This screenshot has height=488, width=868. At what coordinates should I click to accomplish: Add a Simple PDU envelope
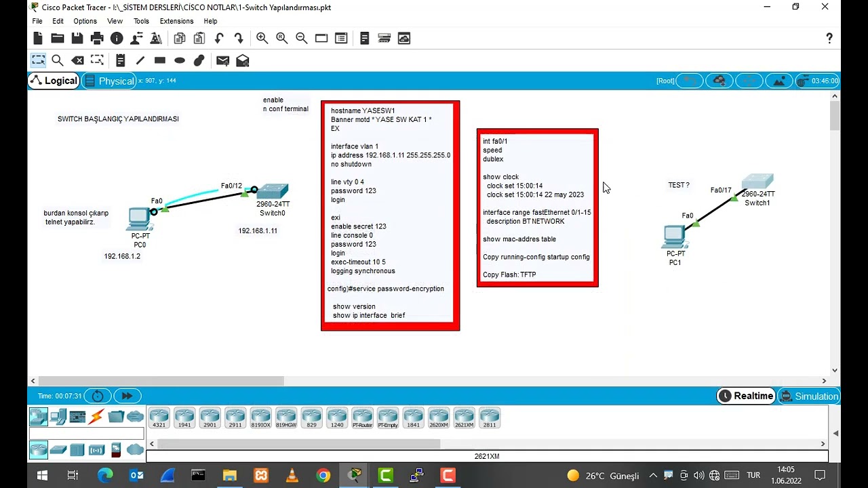[223, 60]
